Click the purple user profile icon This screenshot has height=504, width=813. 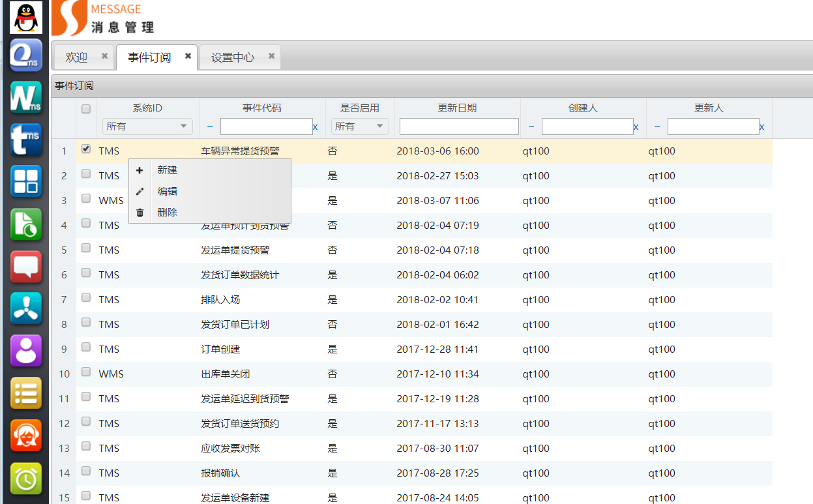[26, 351]
